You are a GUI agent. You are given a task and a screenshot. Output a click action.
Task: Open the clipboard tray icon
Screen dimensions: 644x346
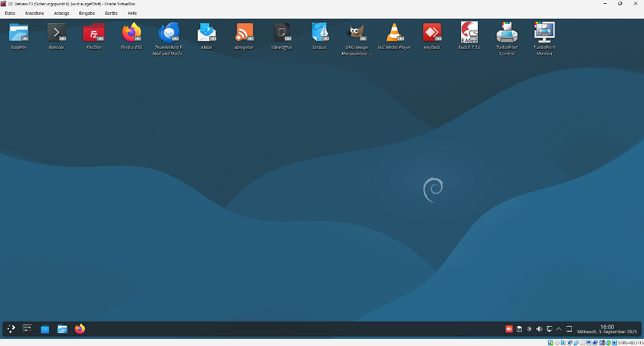coord(519,329)
